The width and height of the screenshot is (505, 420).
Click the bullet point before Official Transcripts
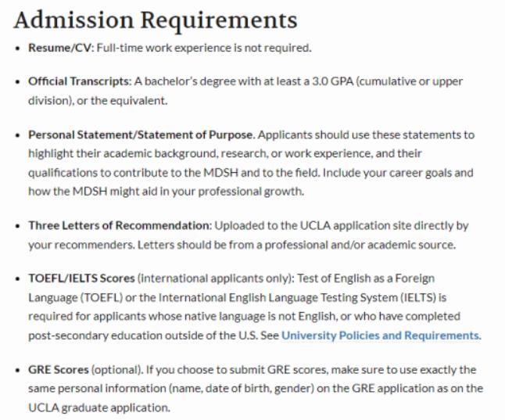click(19, 81)
